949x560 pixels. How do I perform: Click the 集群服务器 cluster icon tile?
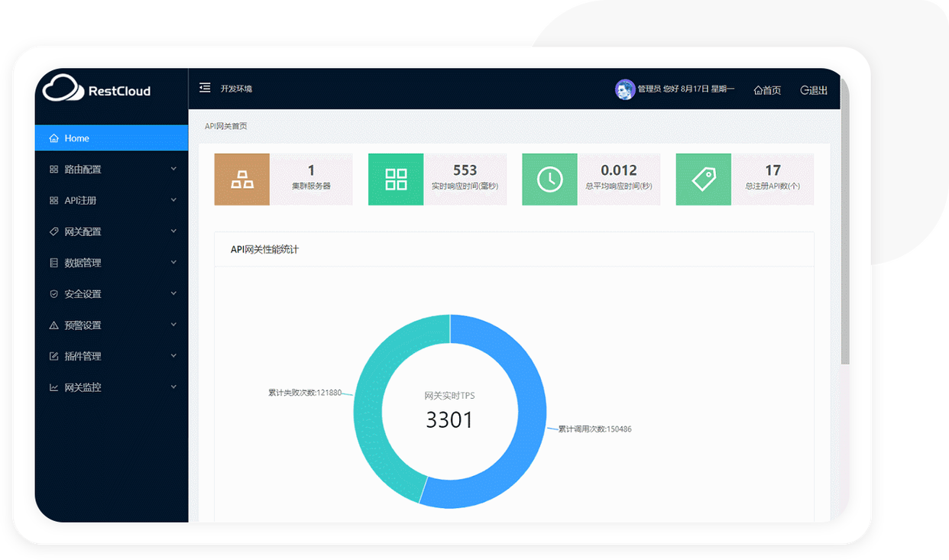pos(242,180)
